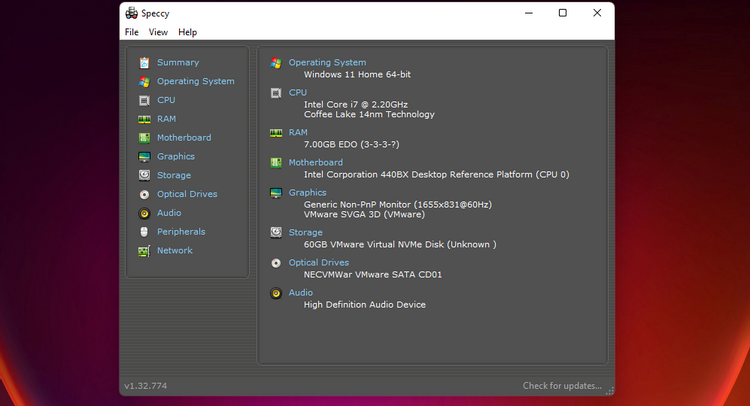Open the View menu
This screenshot has width=750, height=406.
pos(158,32)
